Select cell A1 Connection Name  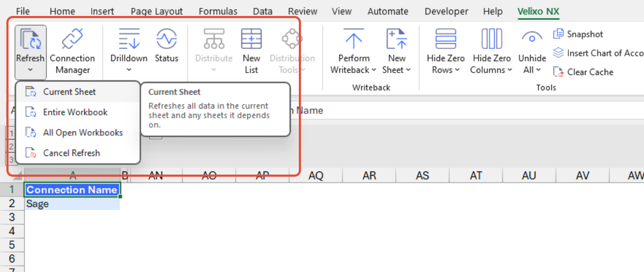tap(72, 190)
